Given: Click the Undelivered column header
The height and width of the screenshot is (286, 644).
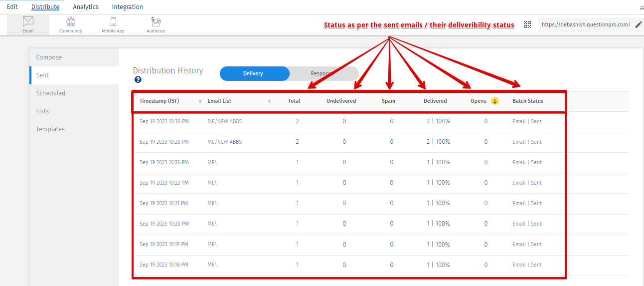Looking at the screenshot, I should [341, 101].
